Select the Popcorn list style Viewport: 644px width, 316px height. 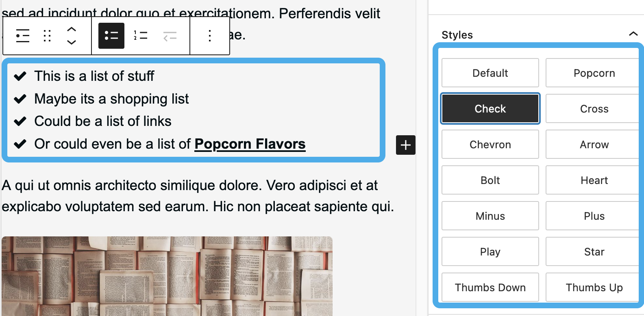(x=594, y=73)
